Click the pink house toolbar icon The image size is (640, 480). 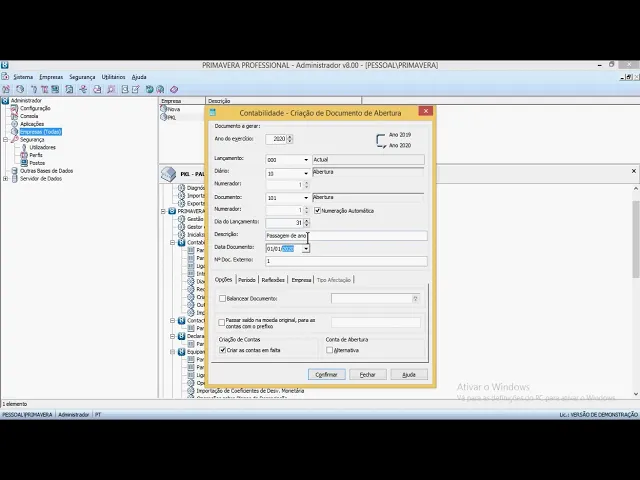[x=6, y=89]
